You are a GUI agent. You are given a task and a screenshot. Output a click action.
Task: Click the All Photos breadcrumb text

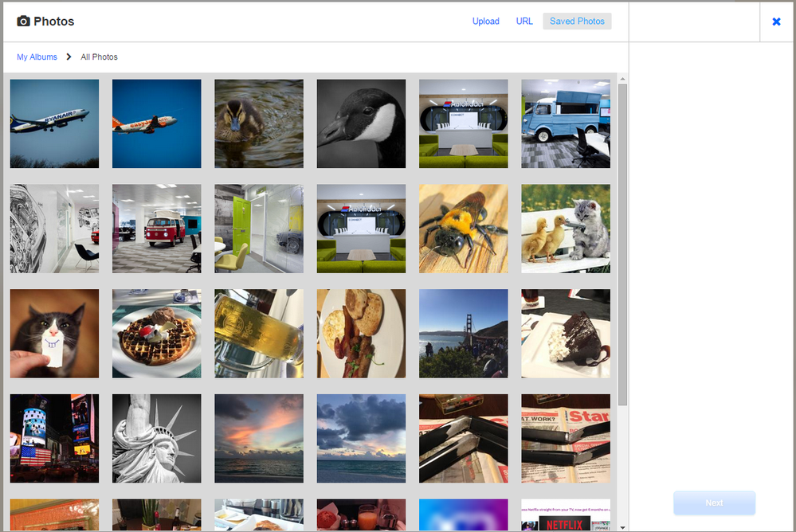point(99,57)
